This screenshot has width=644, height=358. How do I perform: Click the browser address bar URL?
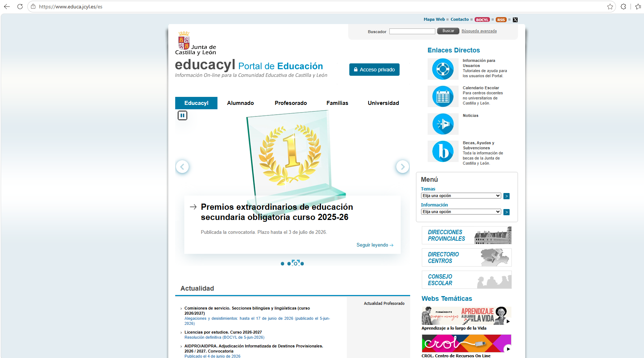pyautogui.click(x=71, y=7)
